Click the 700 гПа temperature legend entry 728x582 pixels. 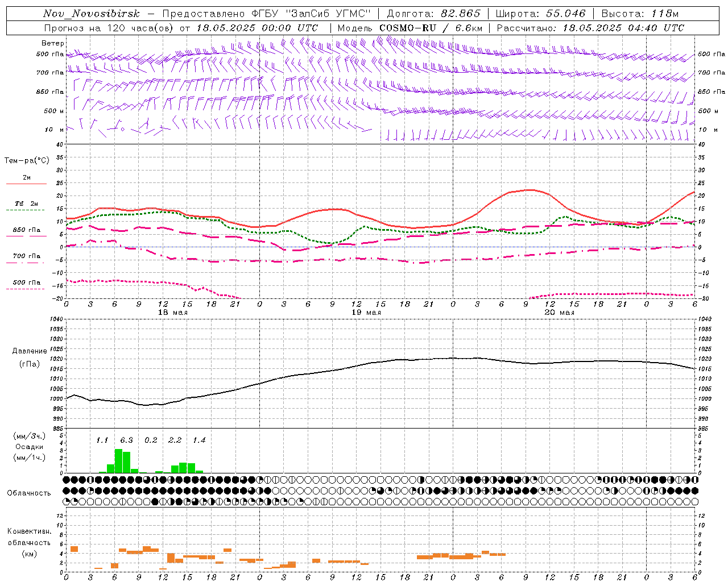pos(26,258)
